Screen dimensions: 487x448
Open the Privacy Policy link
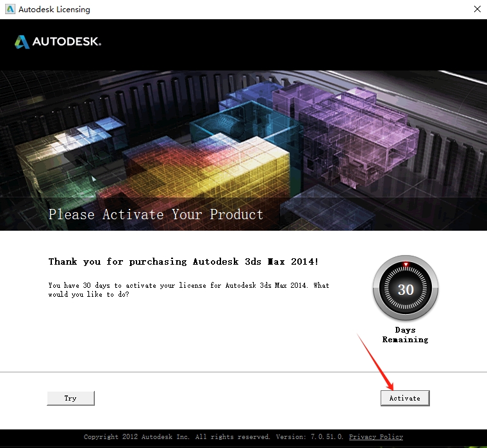pos(376,437)
